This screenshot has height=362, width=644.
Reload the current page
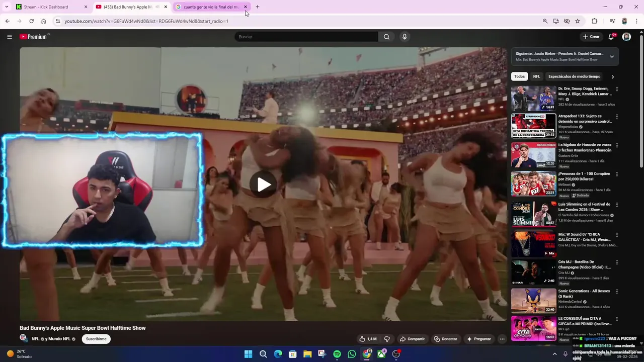pos(31,21)
